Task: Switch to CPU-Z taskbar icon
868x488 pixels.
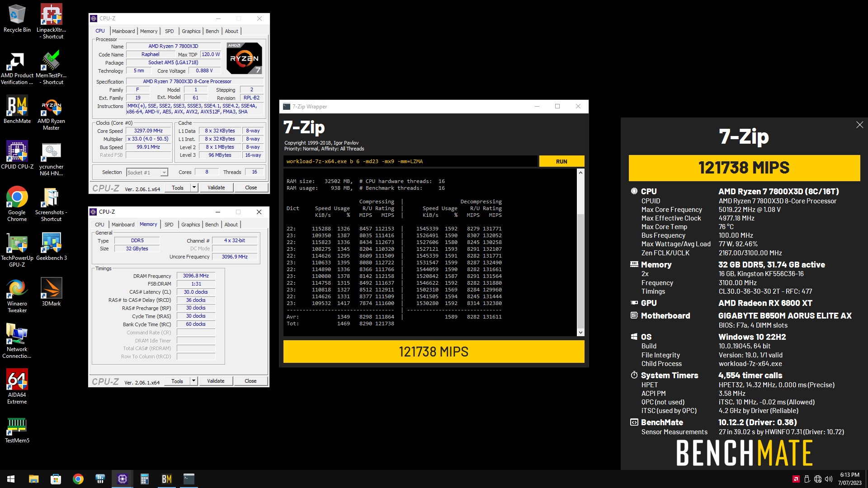Action: [x=122, y=479]
